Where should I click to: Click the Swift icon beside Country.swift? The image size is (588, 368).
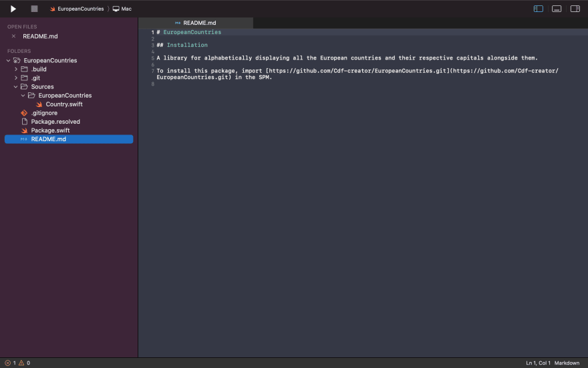39,104
